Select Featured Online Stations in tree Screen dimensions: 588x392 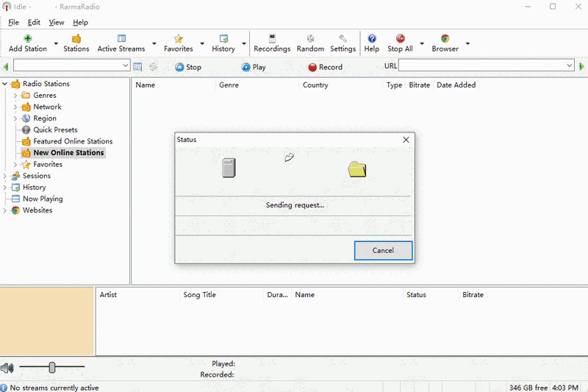[73, 141]
